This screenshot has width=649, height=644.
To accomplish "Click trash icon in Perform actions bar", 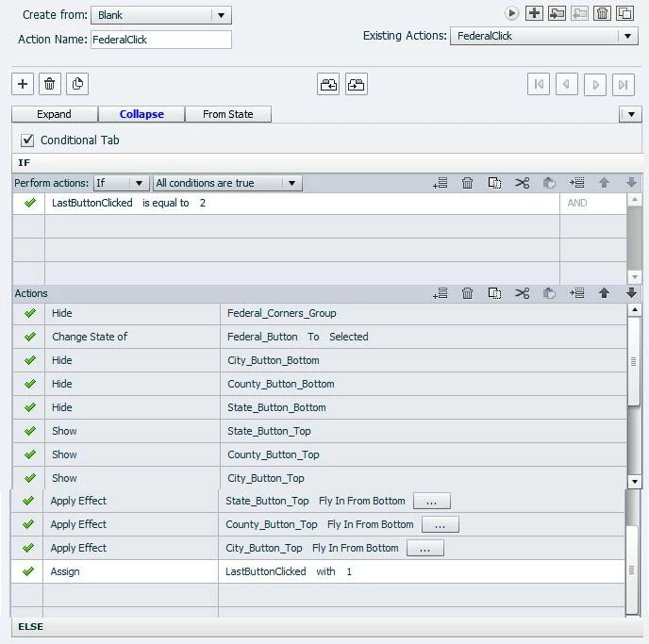I will 467,182.
